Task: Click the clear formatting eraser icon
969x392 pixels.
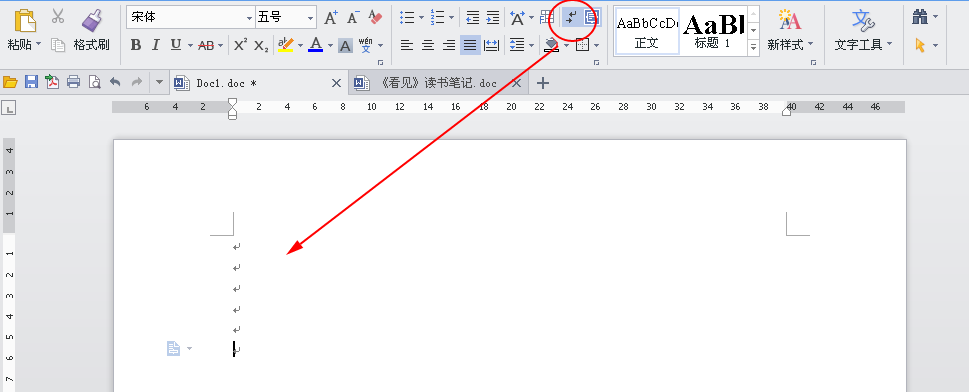Action: [375, 17]
